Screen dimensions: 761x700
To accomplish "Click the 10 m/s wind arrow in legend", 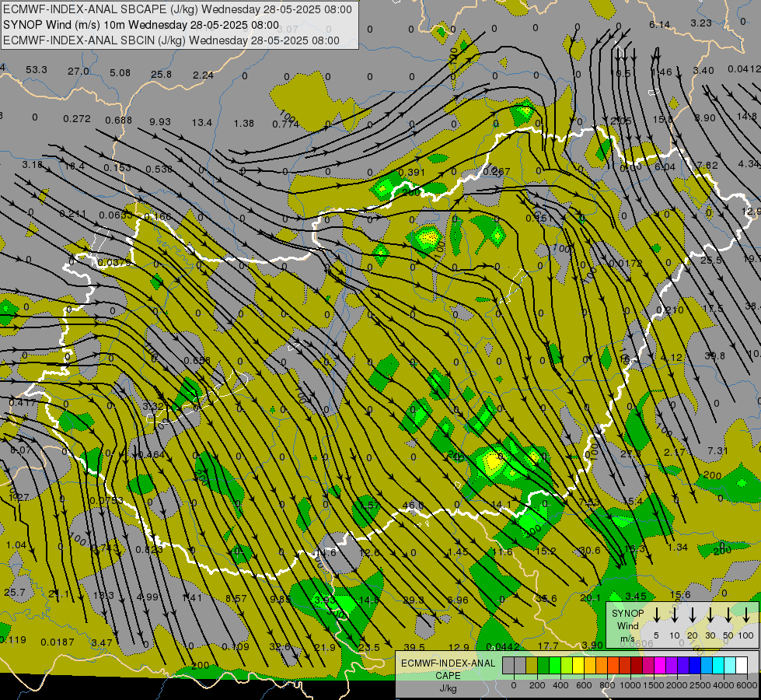I will point(675,614).
